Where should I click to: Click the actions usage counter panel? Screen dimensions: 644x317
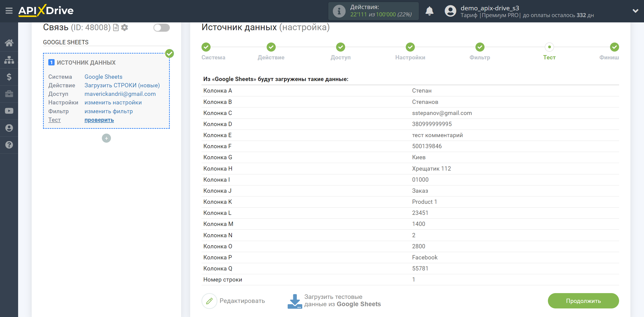pyautogui.click(x=373, y=11)
